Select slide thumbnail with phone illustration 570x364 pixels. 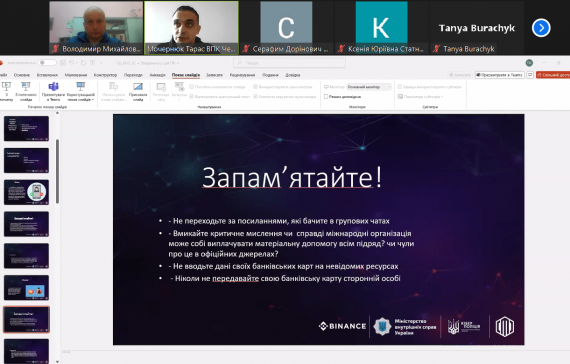26,192
